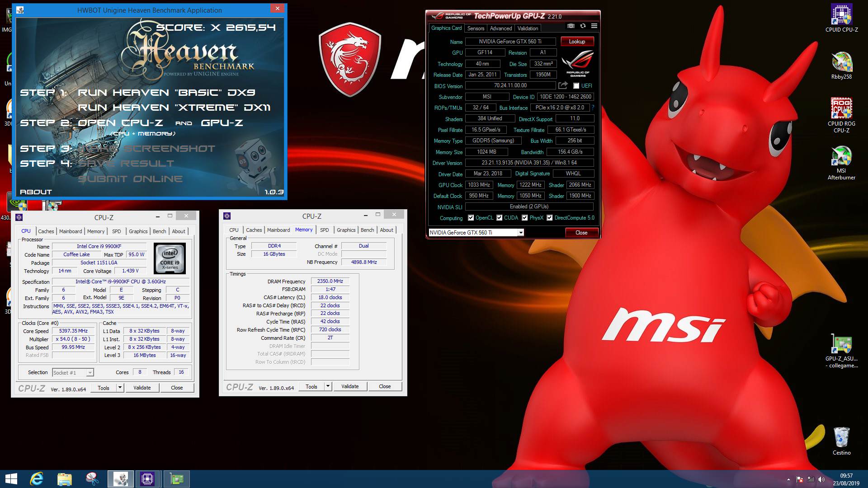
Task: Click the BIOS export share icon in GPU-Z
Action: [563, 85]
